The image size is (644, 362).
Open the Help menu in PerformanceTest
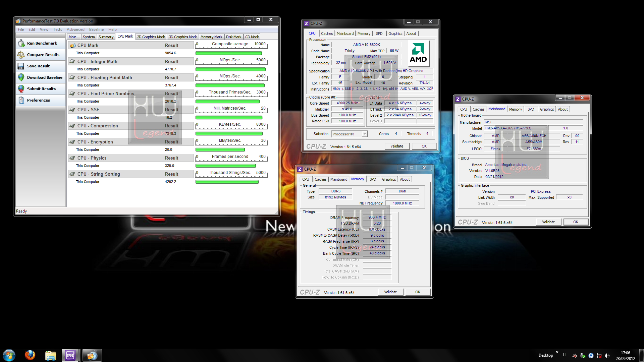[112, 29]
